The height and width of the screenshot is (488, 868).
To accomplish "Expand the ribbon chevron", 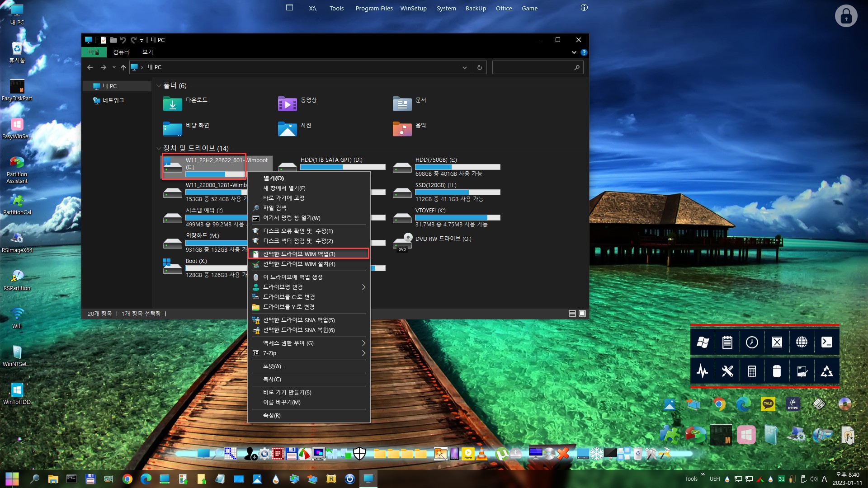I will click(574, 52).
